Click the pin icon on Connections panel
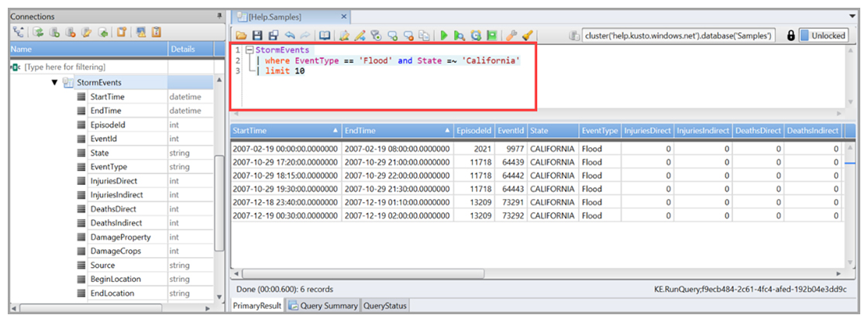 (219, 16)
